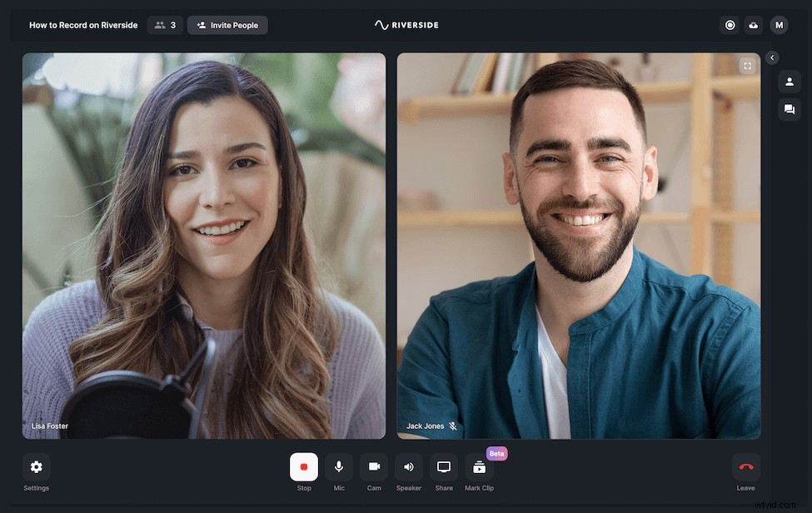Turn off the Cam
Image resolution: width=812 pixels, height=513 pixels.
point(374,467)
